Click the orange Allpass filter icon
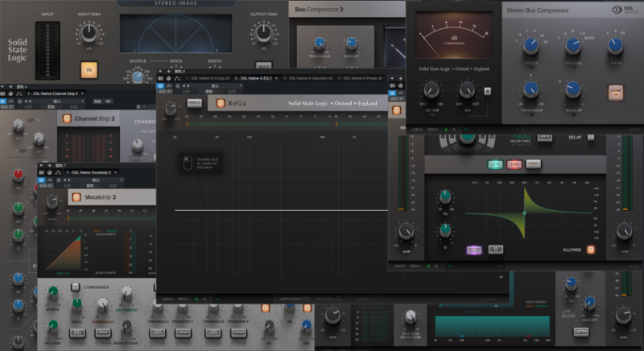 tap(591, 249)
